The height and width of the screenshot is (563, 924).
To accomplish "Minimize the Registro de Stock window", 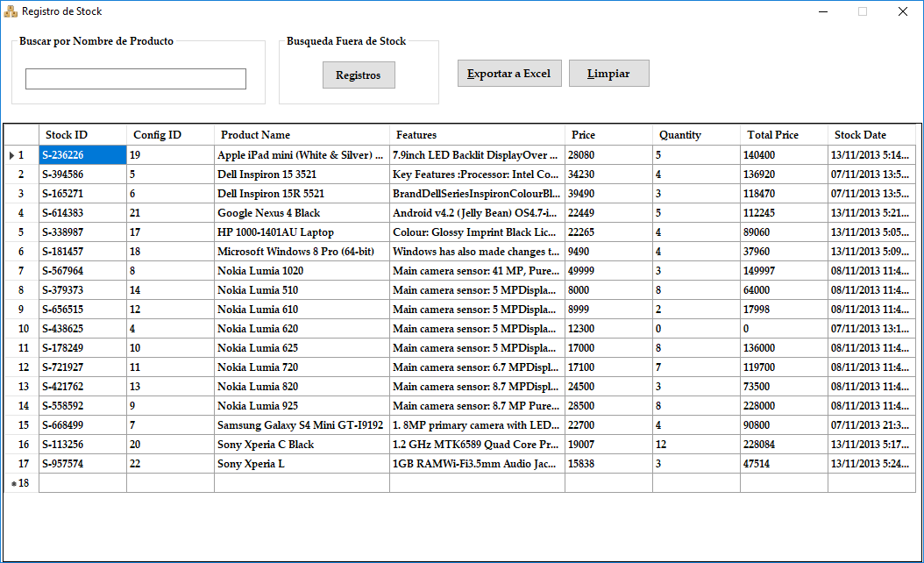I will coord(823,11).
